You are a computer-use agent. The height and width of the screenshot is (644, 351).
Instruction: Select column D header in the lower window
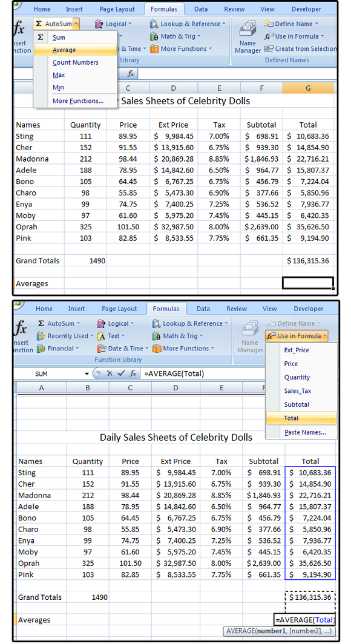click(x=175, y=387)
